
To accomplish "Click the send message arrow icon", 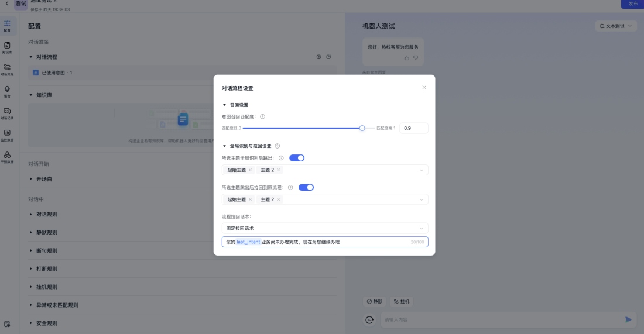I will pyautogui.click(x=628, y=319).
